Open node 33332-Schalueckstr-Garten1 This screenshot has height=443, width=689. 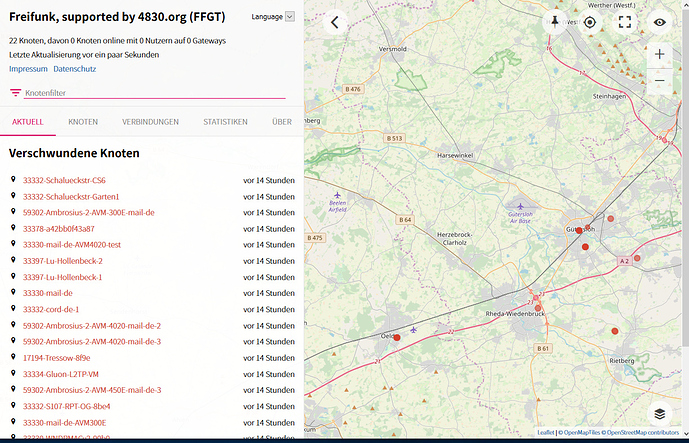pyautogui.click(x=71, y=196)
